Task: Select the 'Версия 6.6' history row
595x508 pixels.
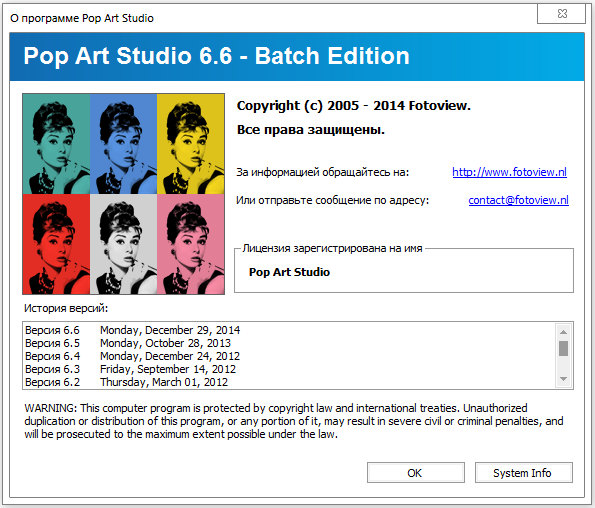Action: click(x=289, y=330)
